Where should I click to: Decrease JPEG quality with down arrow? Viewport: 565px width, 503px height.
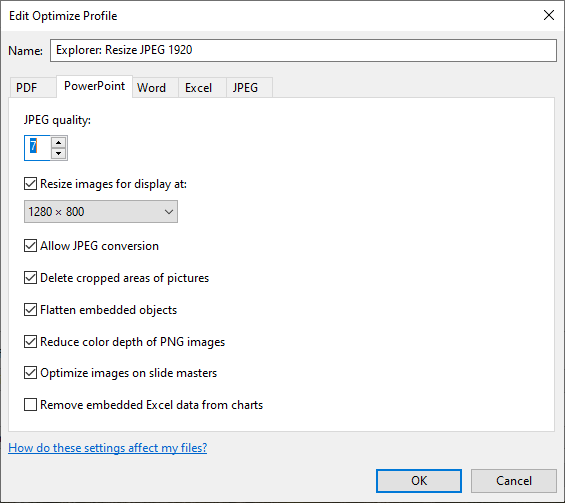point(58,153)
